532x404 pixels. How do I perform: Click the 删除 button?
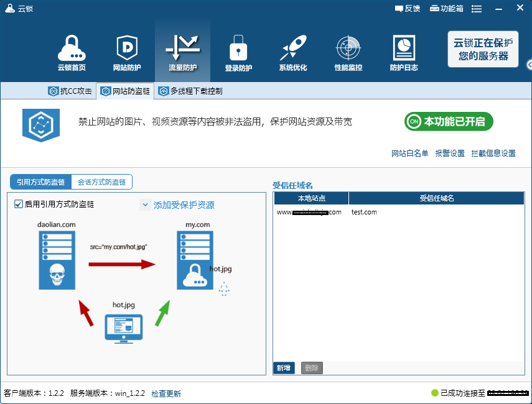click(x=312, y=368)
